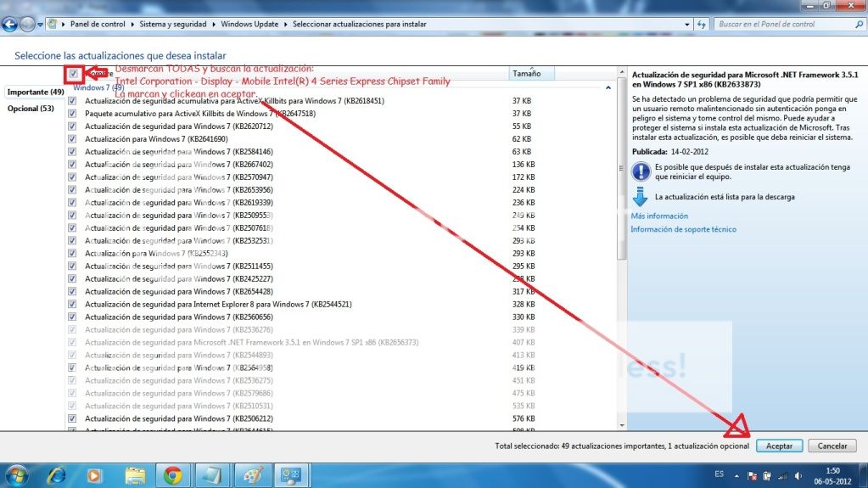Click the Control Panel icon in address bar
Viewport: 868px width, 488px height.
click(x=52, y=25)
